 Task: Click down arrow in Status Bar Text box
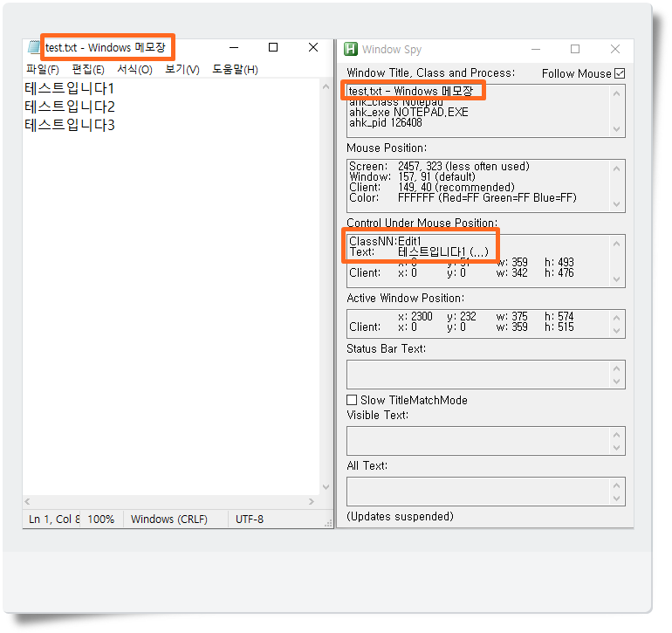click(616, 382)
